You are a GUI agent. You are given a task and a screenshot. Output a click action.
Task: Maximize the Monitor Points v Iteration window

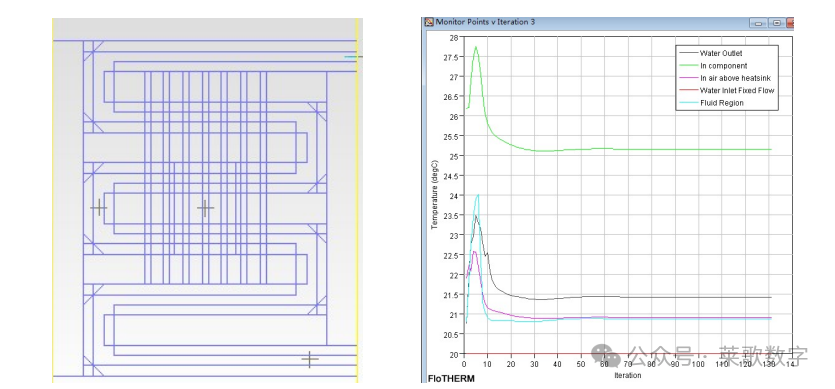click(776, 22)
